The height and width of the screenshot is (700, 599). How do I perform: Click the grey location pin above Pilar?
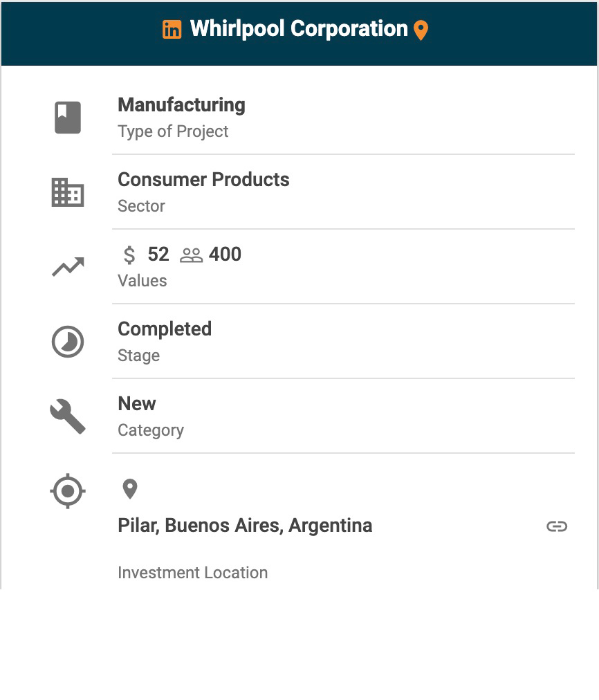(x=129, y=489)
